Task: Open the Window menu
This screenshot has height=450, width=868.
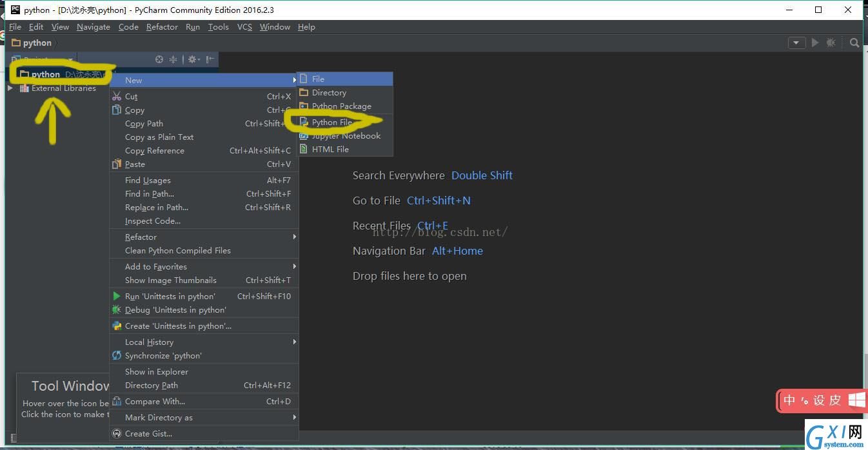Action: [275, 26]
